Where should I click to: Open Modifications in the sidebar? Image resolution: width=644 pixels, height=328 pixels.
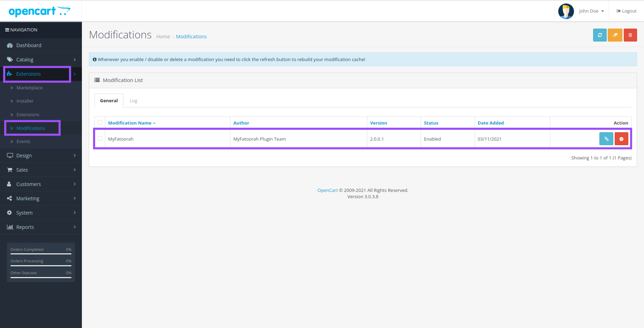point(31,128)
